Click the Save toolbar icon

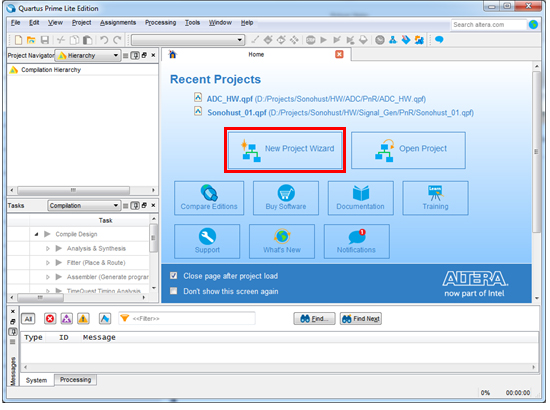(x=45, y=40)
